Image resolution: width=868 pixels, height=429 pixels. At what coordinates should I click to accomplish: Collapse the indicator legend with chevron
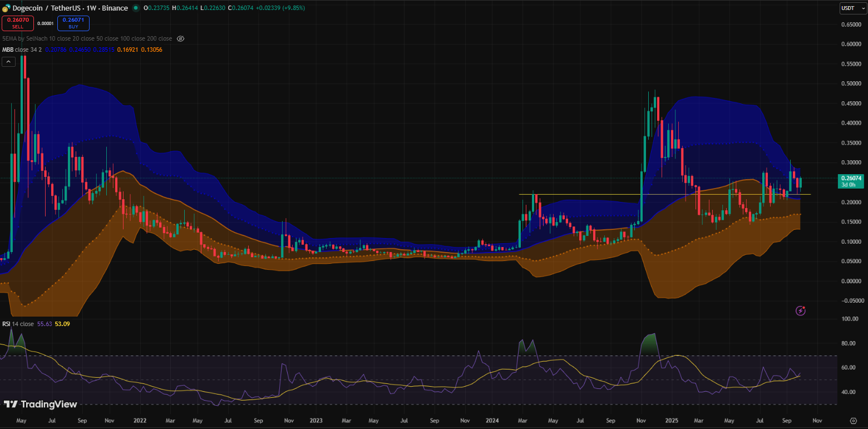coord(8,62)
